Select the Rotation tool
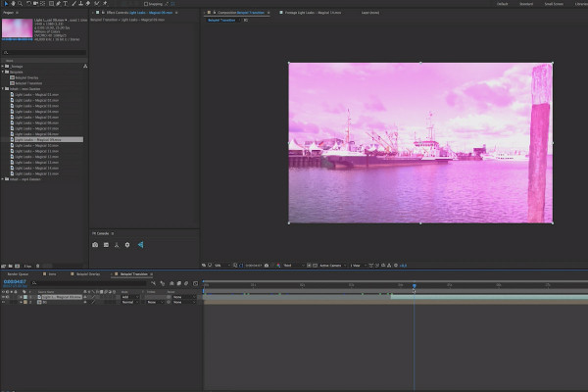The height and width of the screenshot is (392, 588). pyautogui.click(x=28, y=3)
